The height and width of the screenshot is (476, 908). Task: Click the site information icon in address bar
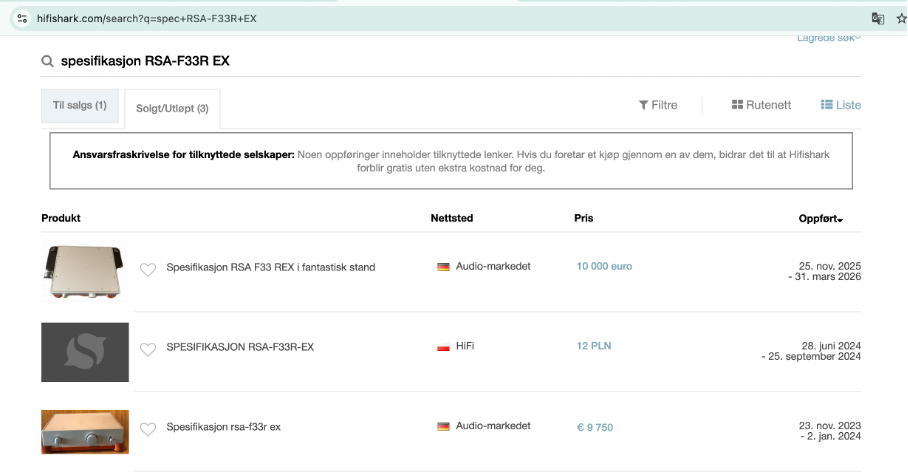22,18
